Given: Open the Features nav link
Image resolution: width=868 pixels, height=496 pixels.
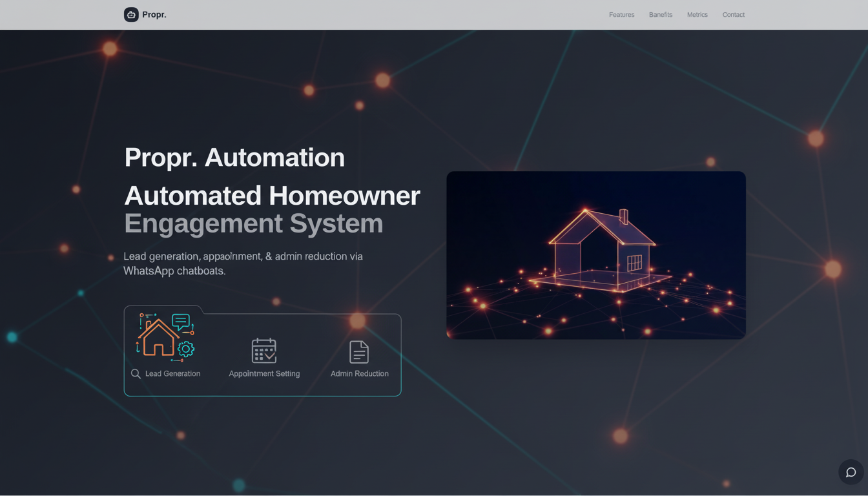Looking at the screenshot, I should tap(621, 15).
